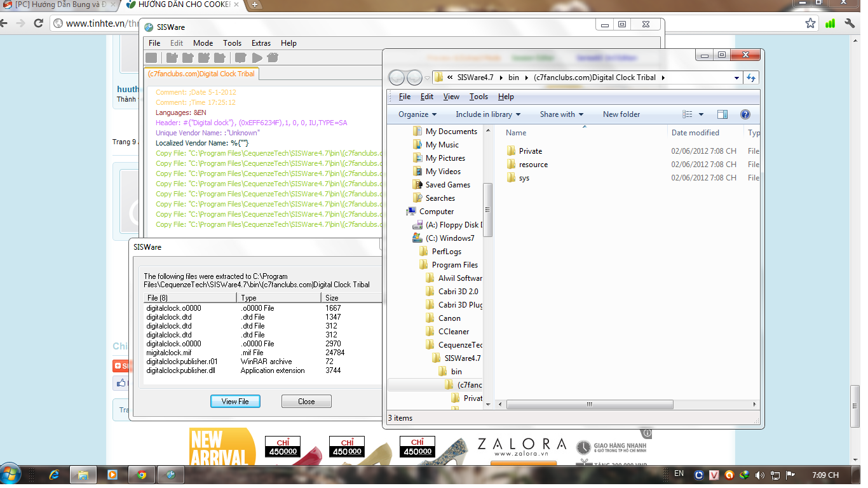This screenshot has height=488, width=868.
Task: Click the volume speaker icon in system tray
Action: (x=759, y=475)
